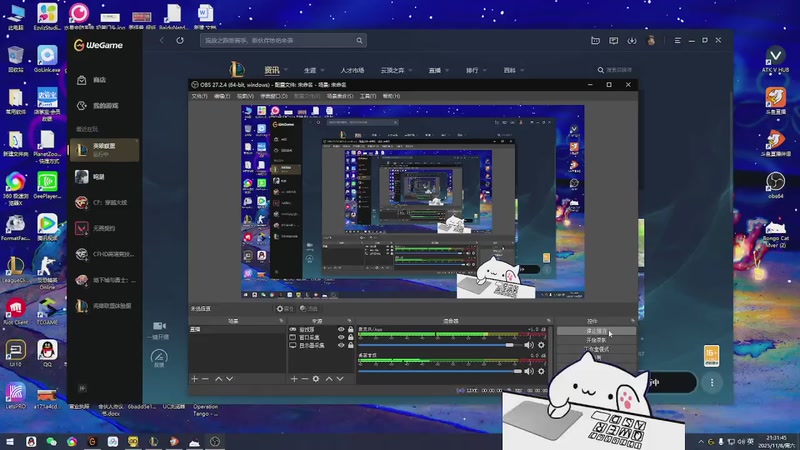
Task: Open OBS 停靠窗口(D) menu
Action: (273, 96)
